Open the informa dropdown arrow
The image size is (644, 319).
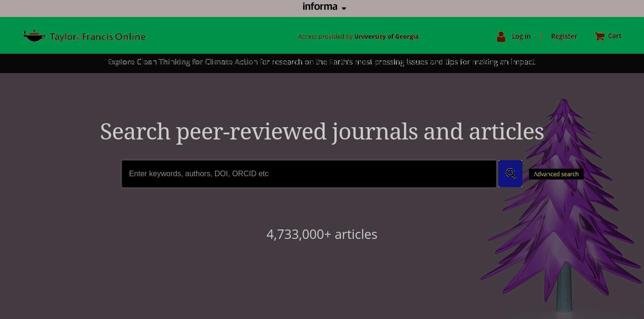344,8
